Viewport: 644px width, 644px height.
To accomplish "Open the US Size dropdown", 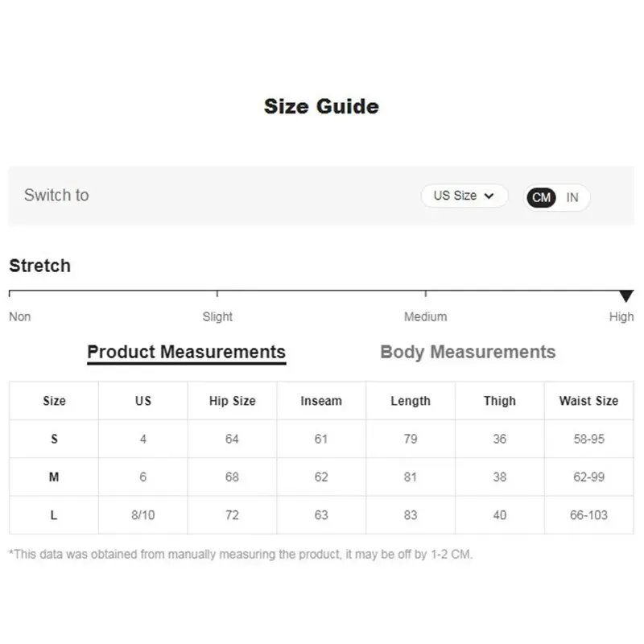I will pos(464,196).
